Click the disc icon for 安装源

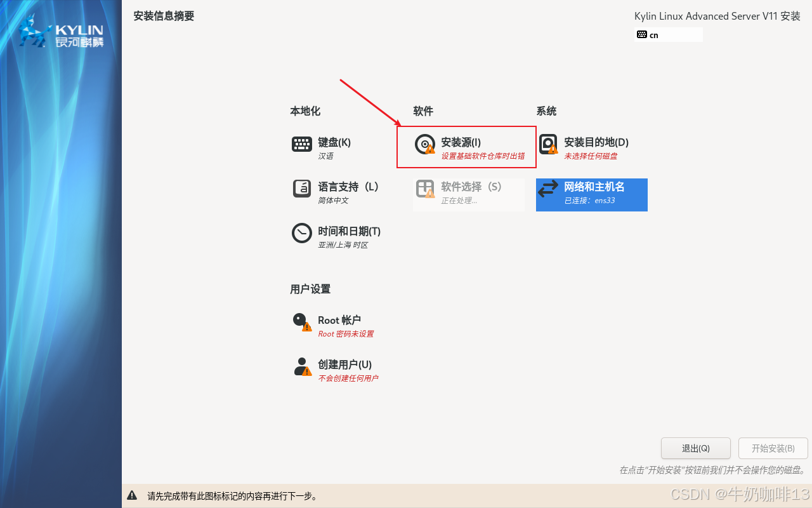coord(425,144)
